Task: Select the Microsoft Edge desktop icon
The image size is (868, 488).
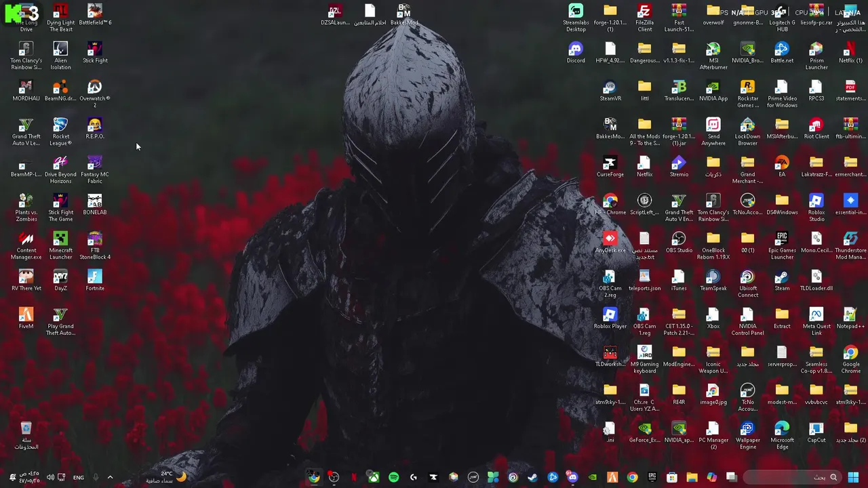Action: click(782, 436)
